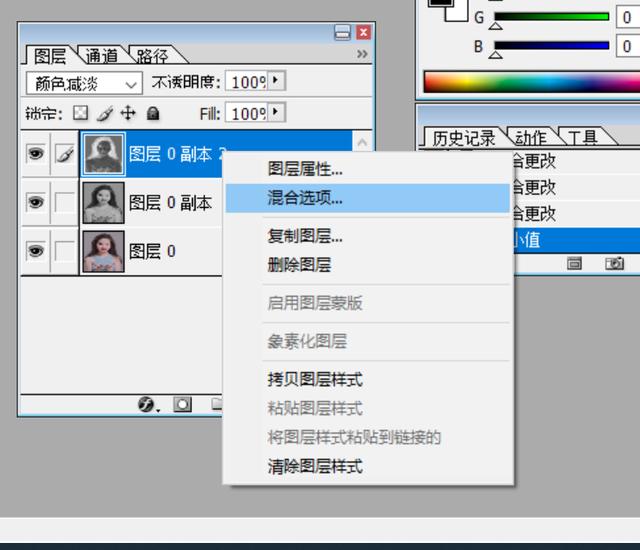Click the create new document from state icon
640x550 pixels.
click(x=574, y=264)
